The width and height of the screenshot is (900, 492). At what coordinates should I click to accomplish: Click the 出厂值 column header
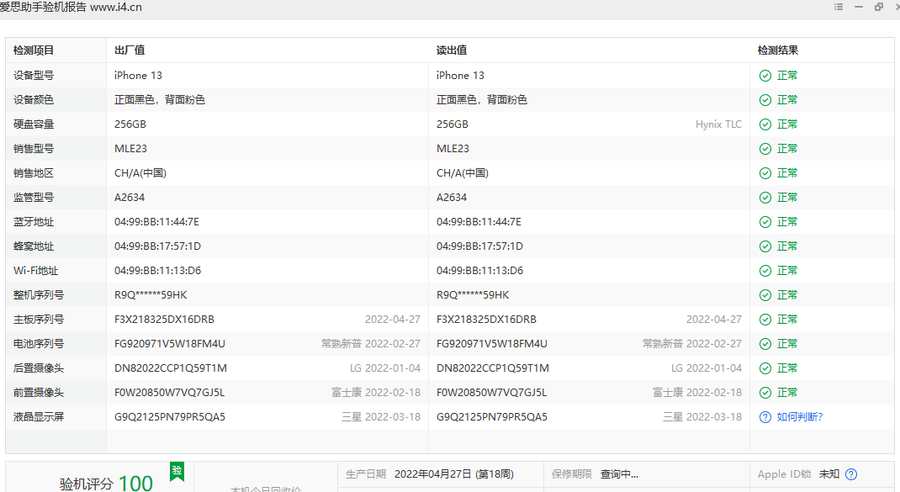(130, 51)
